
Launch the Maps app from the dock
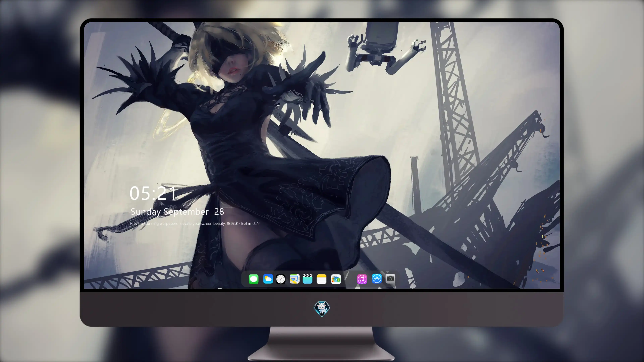point(294,279)
